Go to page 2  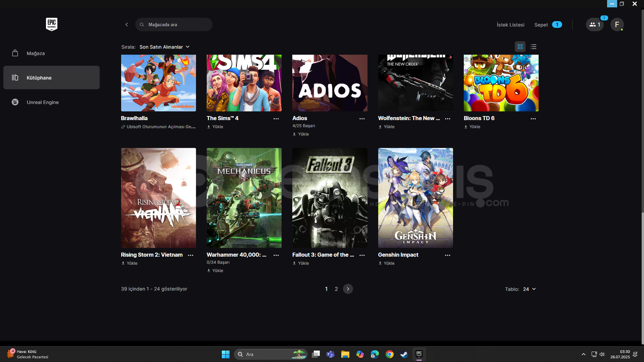coord(336,289)
